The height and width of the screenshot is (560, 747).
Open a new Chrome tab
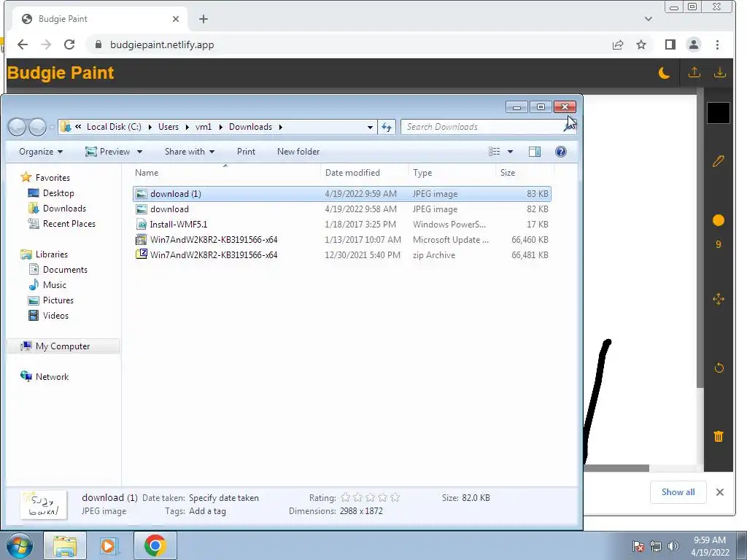204,19
